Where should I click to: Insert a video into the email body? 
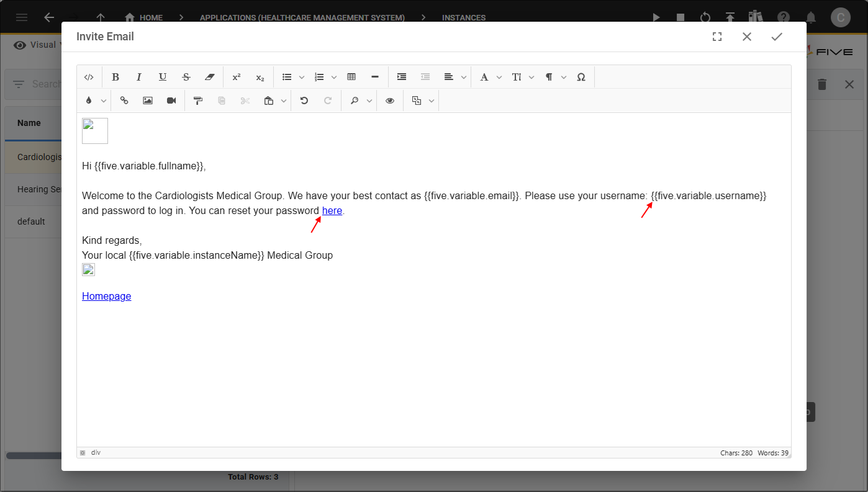coord(171,100)
